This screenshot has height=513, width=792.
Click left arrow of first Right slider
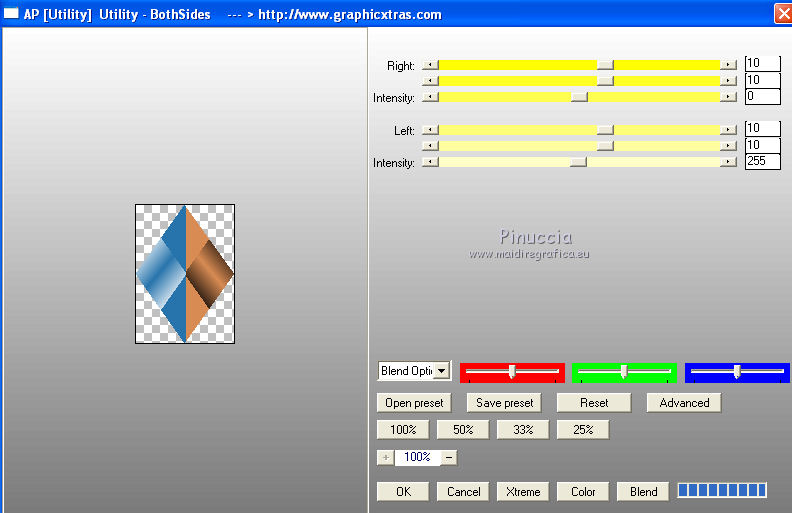coord(430,65)
